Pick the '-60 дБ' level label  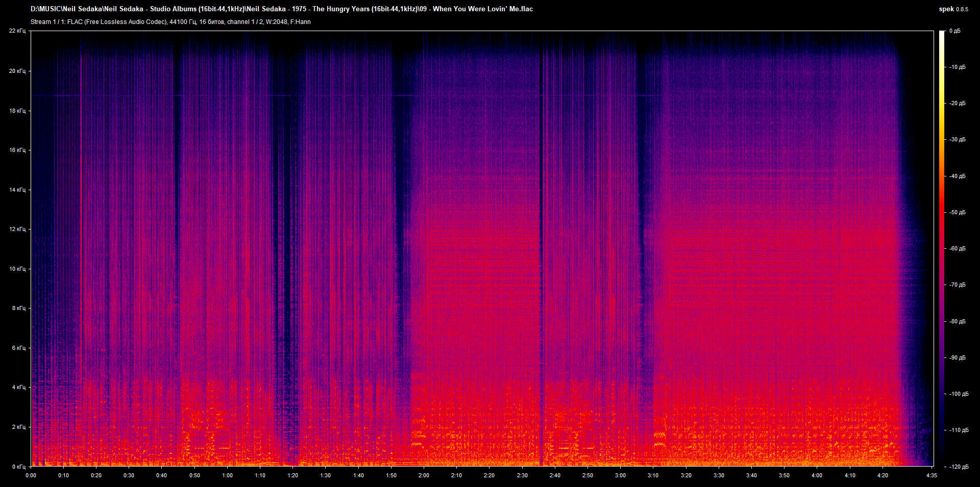(x=958, y=249)
